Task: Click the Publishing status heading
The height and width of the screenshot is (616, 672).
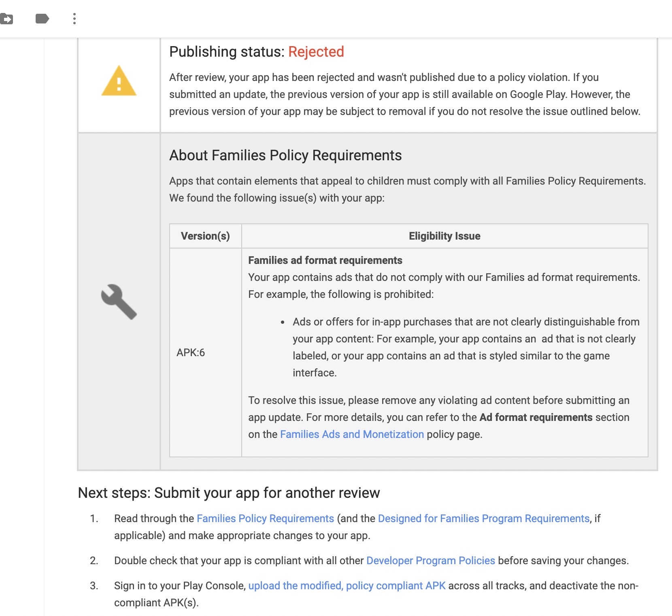Action: [228, 52]
